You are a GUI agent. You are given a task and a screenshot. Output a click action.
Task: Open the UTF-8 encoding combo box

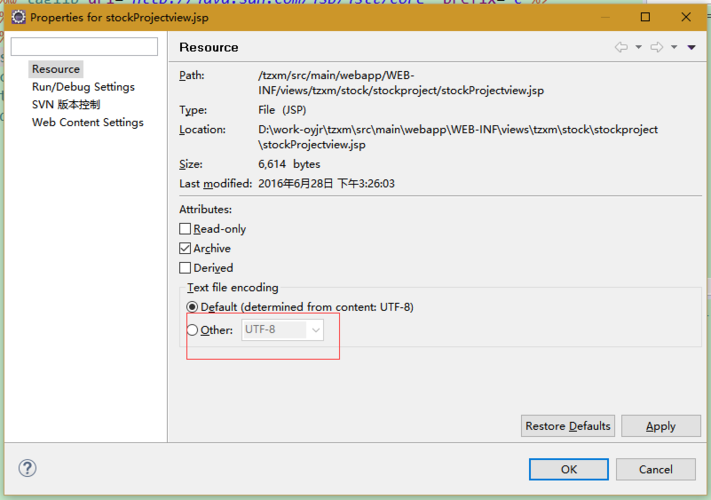pos(282,330)
